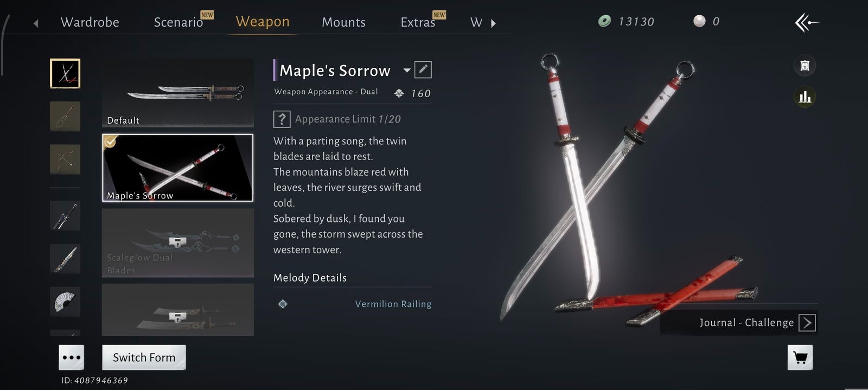
Task: Select the bow weapon category icon
Action: [x=65, y=159]
